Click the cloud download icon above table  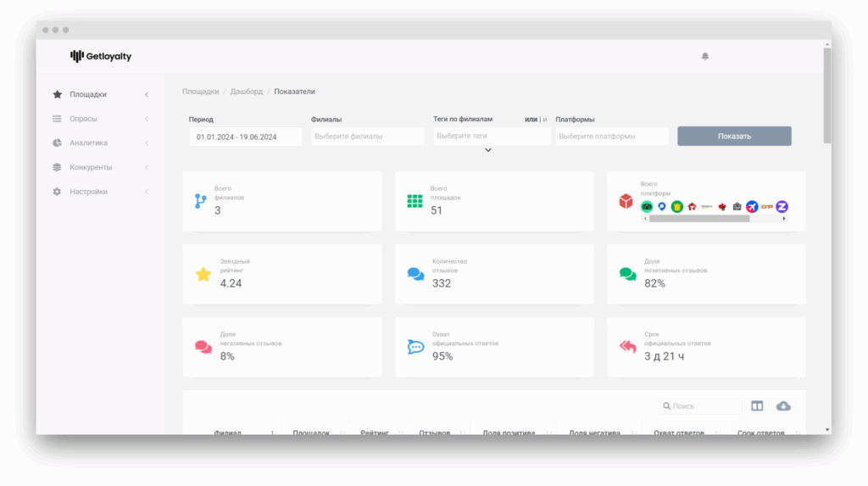click(x=783, y=406)
